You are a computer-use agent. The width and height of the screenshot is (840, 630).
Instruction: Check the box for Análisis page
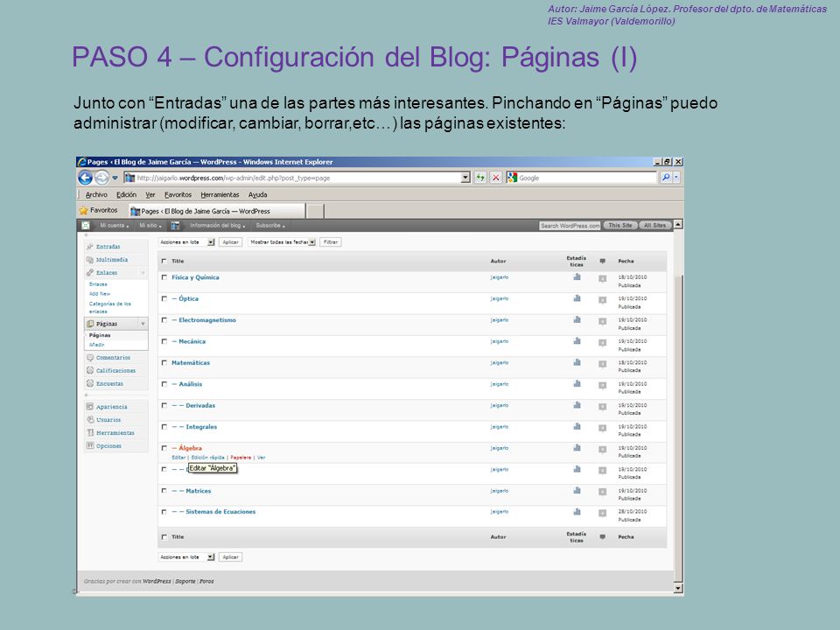point(164,384)
